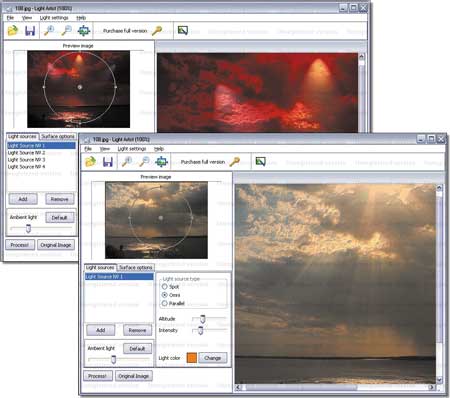This screenshot has height=398, width=450.
Task: Save icon in front window toolbar
Action: tap(108, 162)
